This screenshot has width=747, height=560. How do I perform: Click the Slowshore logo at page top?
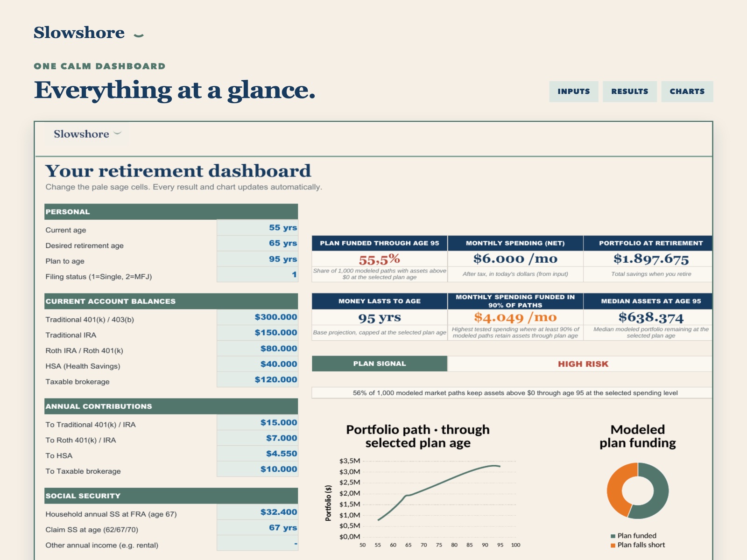pos(79,33)
